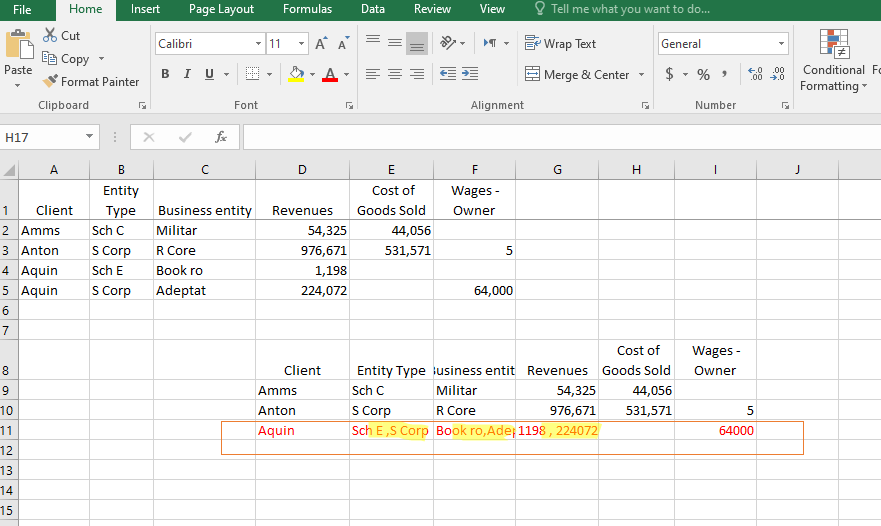The image size is (881, 526).
Task: Toggle Italic formatting
Action: (x=187, y=74)
